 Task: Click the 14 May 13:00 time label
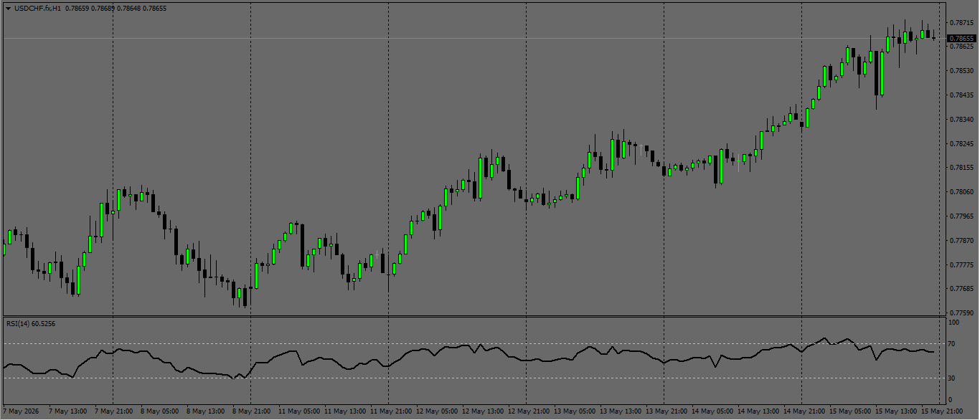point(758,412)
